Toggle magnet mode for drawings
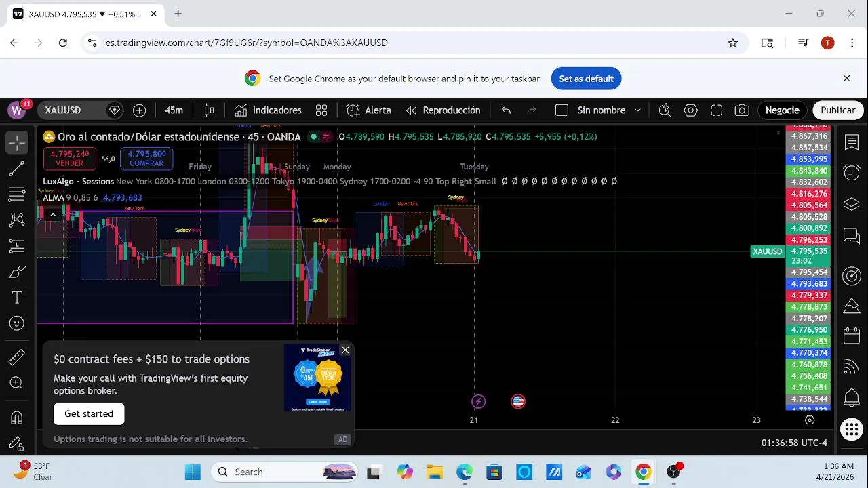The width and height of the screenshot is (868, 488). [x=17, y=418]
